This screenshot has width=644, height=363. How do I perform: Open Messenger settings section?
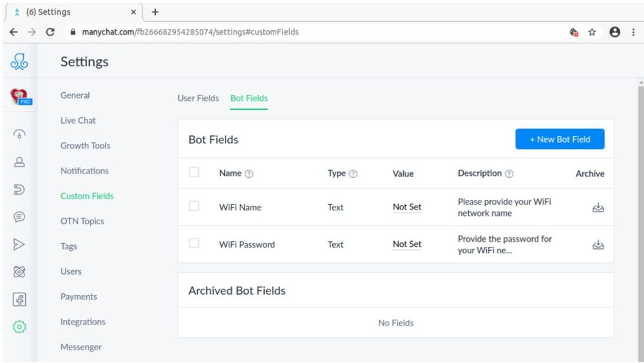point(81,347)
